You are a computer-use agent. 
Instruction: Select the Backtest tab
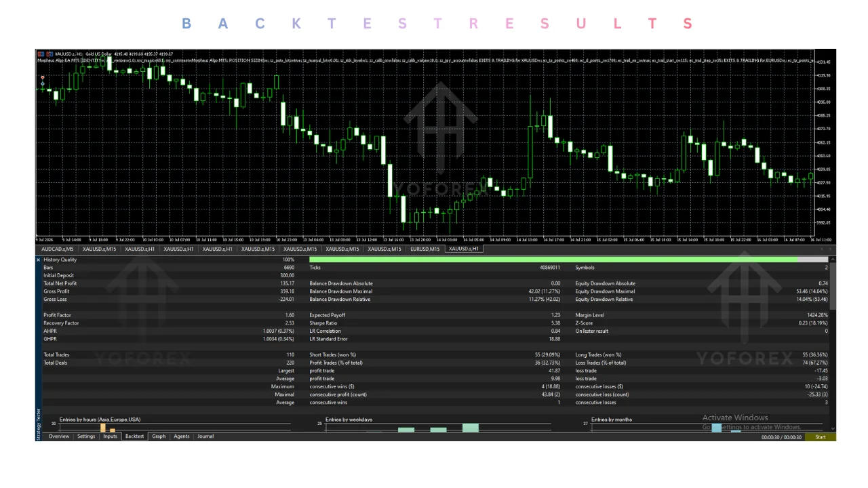(x=135, y=436)
